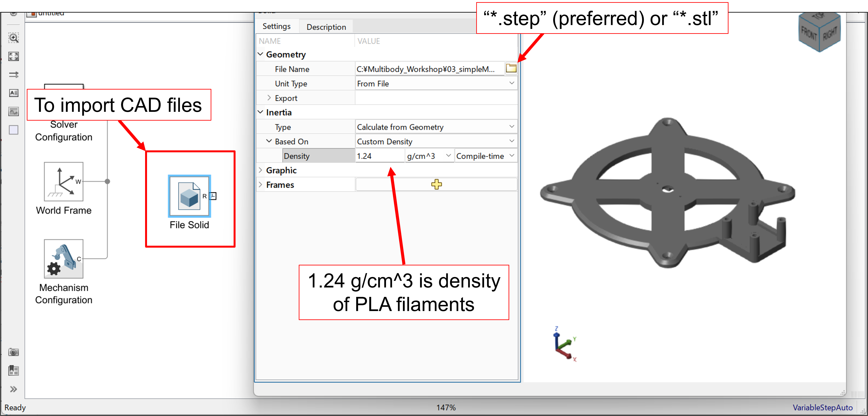Viewport: 868px width, 416px height.
Task: Select the World Frame block
Action: tap(63, 182)
